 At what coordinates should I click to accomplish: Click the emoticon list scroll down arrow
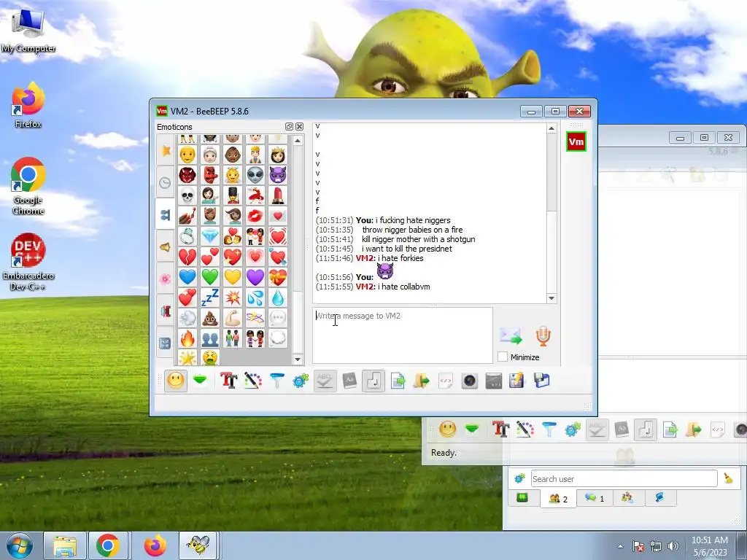coord(298,359)
